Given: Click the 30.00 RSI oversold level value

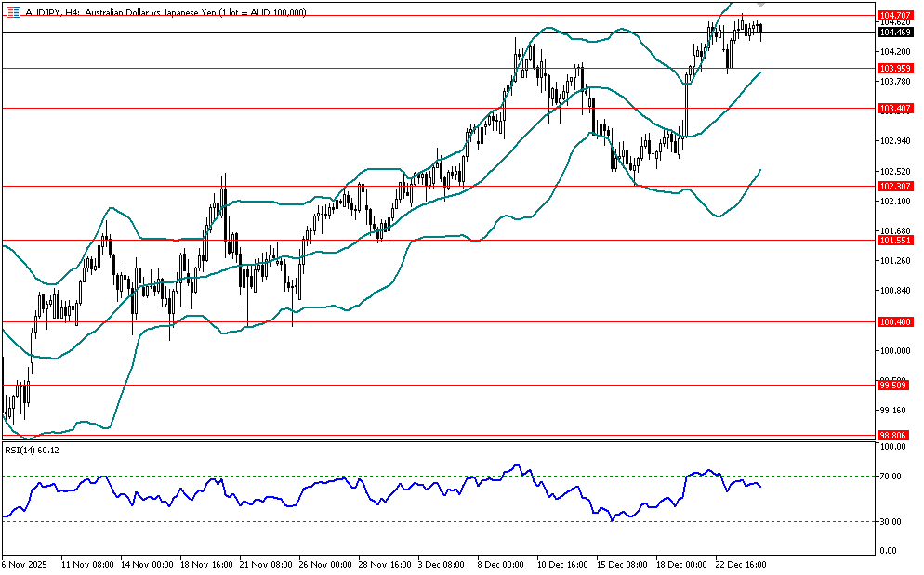Looking at the screenshot, I should [891, 522].
